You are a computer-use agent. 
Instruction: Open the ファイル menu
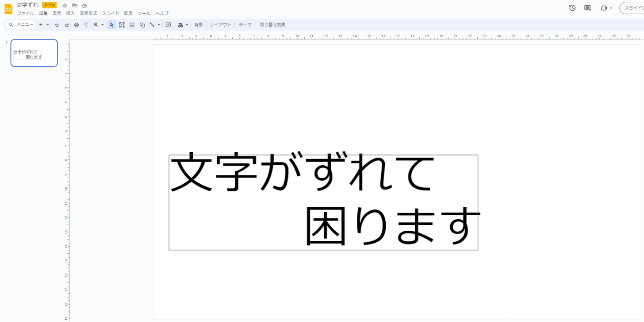tap(25, 13)
